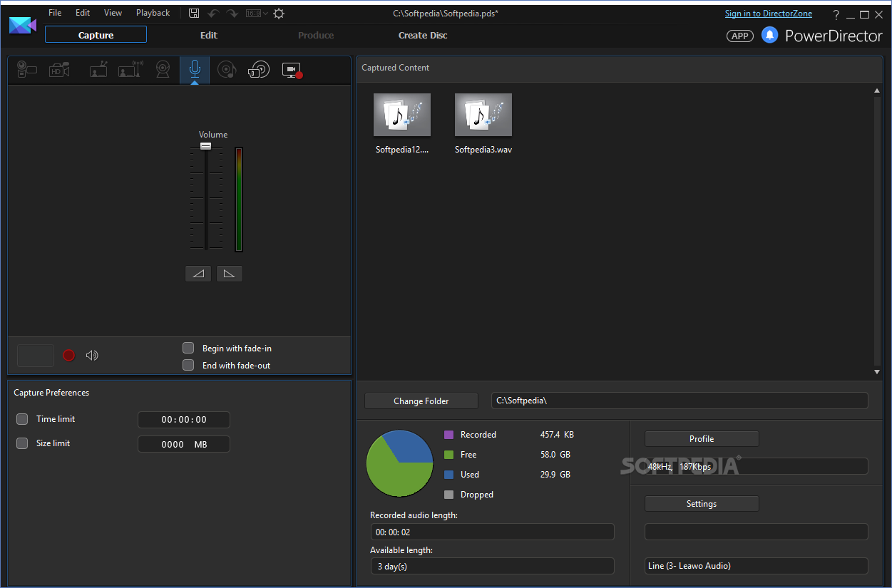
Task: Click the Volume slider handle
Action: tap(206, 145)
